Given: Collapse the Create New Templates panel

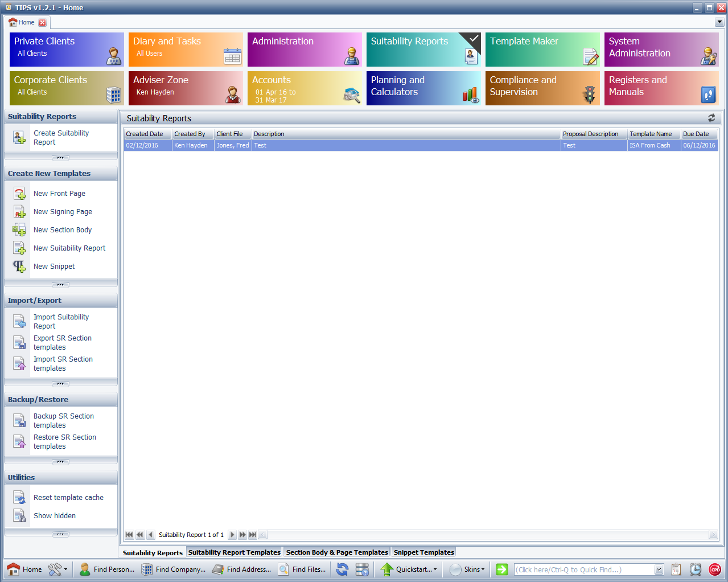Looking at the screenshot, I should 60,284.
